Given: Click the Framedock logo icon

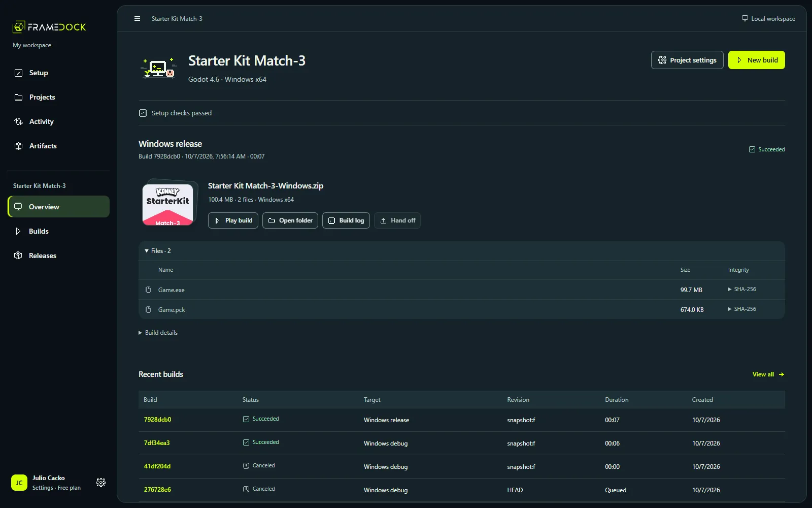Looking at the screenshot, I should pyautogui.click(x=19, y=27).
